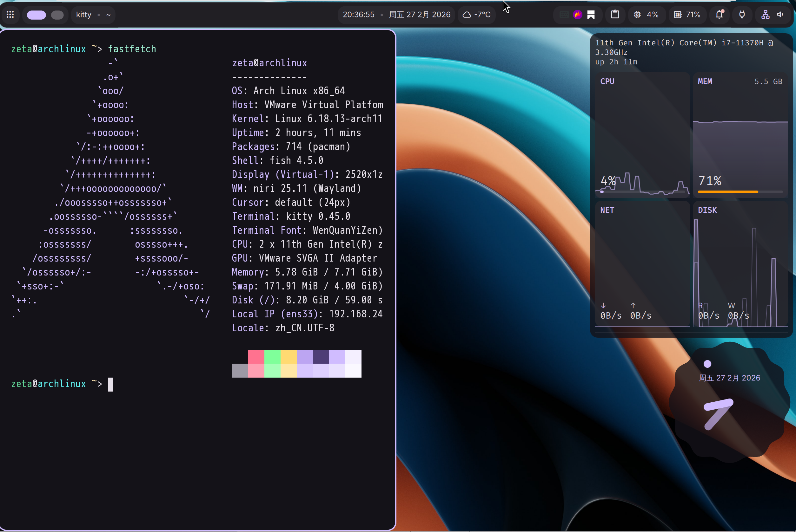Click the Flameshot tray icon
The image size is (796, 532).
577,15
